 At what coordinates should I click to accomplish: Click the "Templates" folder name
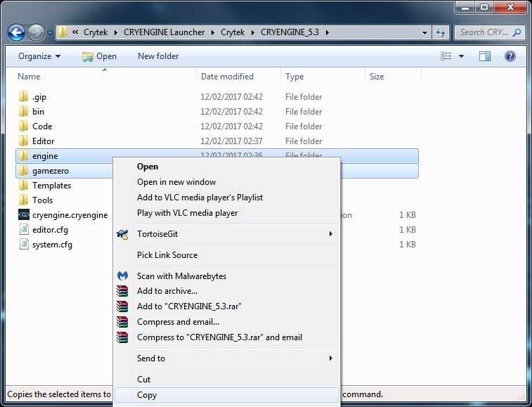point(51,186)
